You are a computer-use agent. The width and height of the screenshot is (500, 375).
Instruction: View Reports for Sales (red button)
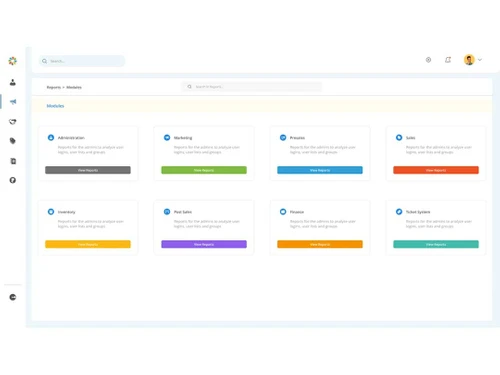(436, 170)
